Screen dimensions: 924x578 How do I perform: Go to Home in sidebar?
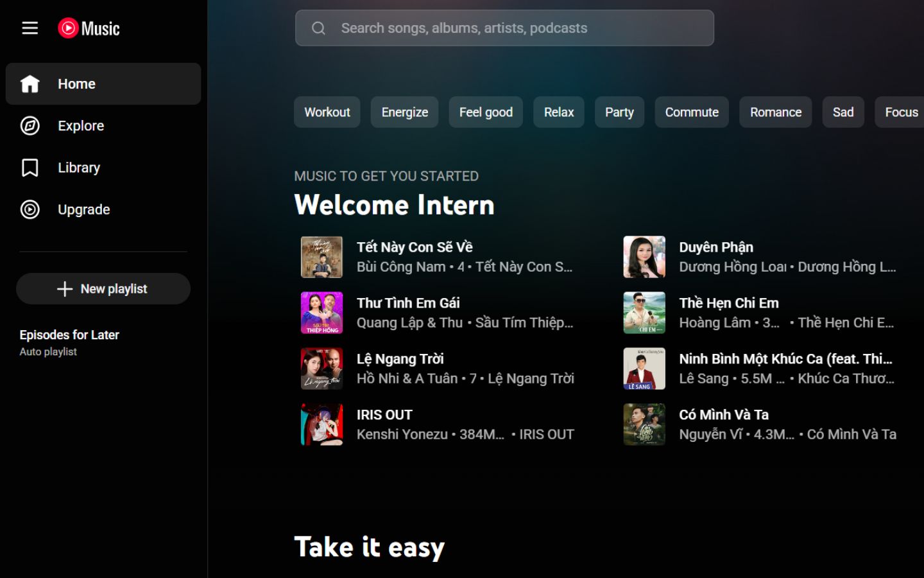click(103, 84)
